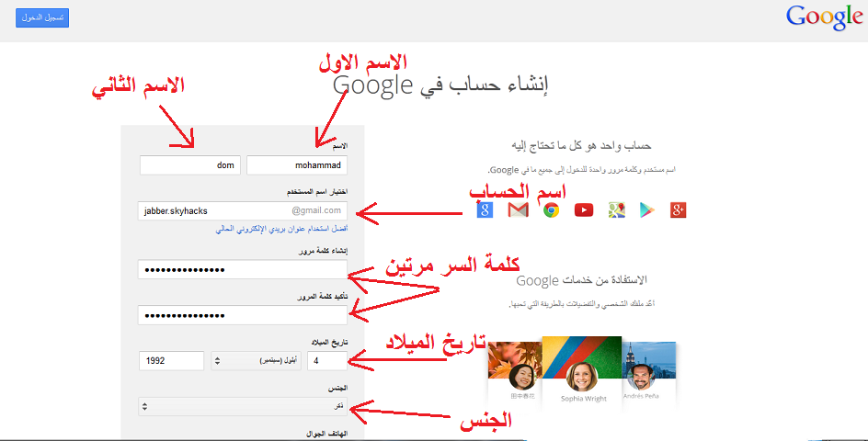Click the red Google+ icon
The image size is (868, 441).
[x=679, y=210]
